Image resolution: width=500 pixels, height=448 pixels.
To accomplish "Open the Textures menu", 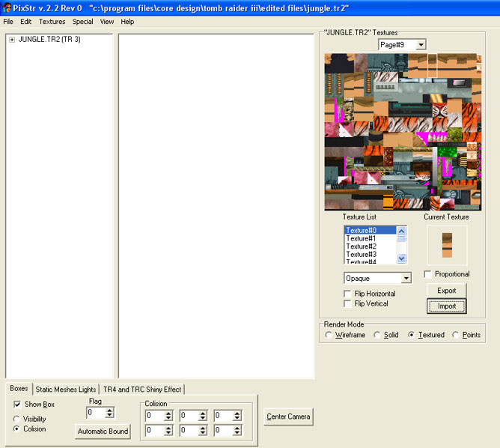I will point(52,22).
